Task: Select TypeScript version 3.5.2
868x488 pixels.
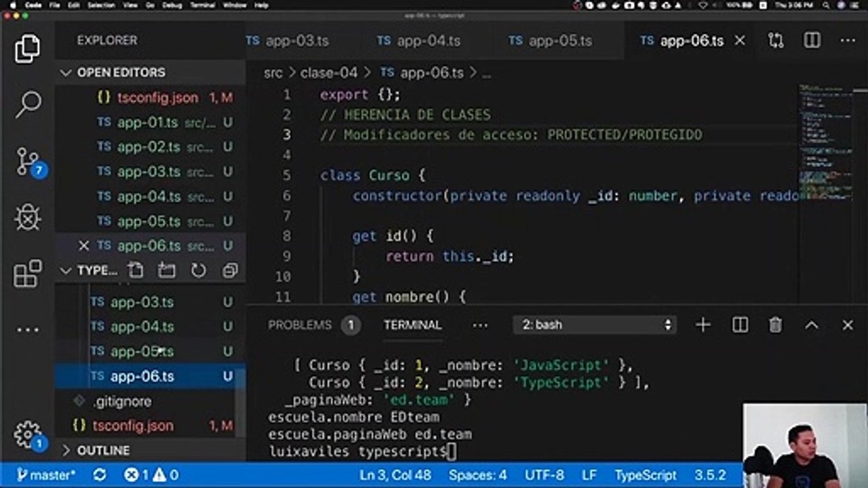Action: pyautogui.click(x=710, y=475)
